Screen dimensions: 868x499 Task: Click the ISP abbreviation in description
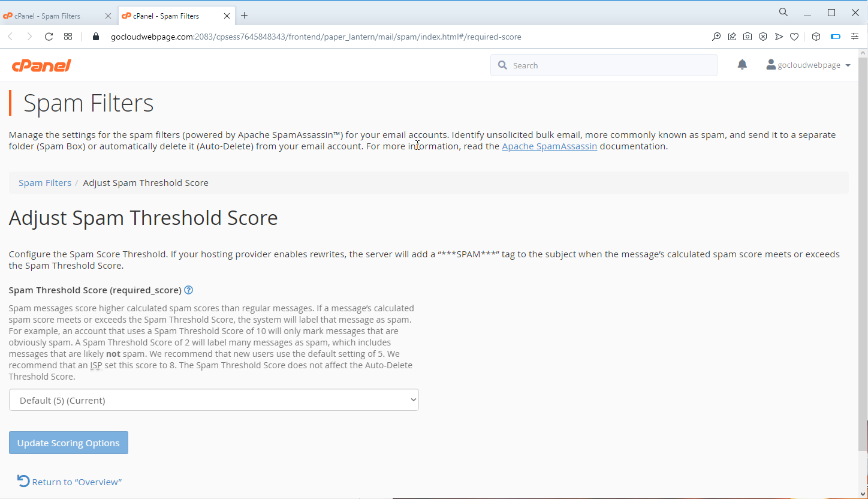coord(96,365)
